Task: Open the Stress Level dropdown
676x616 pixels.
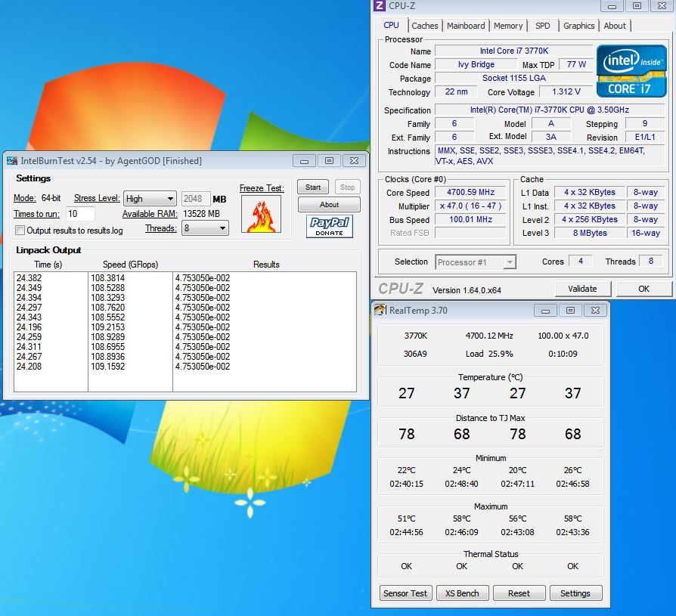Action: [x=150, y=199]
